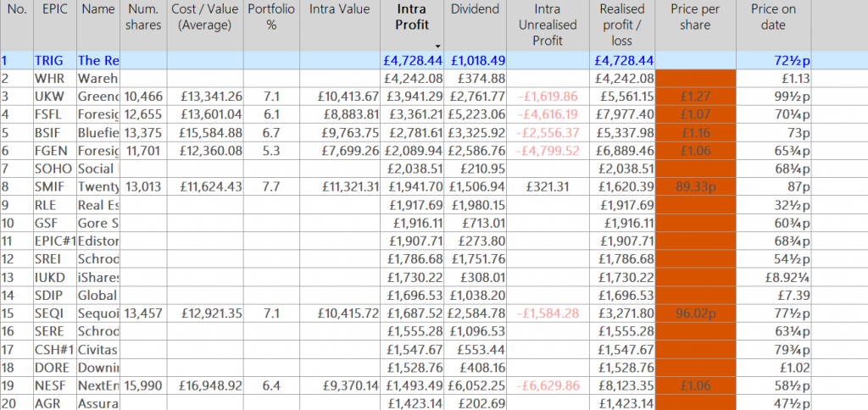Image resolution: width=868 pixels, height=410 pixels.
Task: Select the Portfolio % column header
Action: click(271, 18)
